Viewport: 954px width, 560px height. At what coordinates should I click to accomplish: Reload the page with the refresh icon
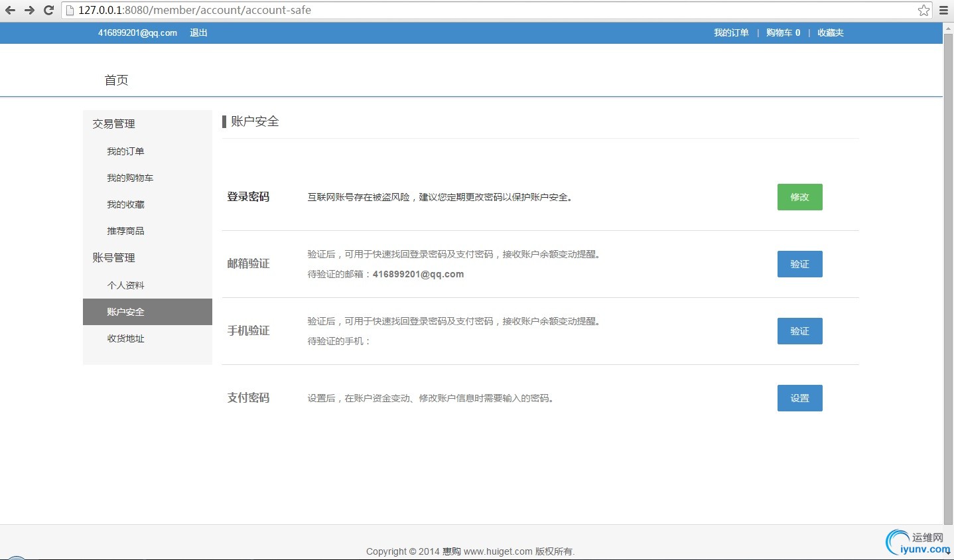click(x=48, y=10)
